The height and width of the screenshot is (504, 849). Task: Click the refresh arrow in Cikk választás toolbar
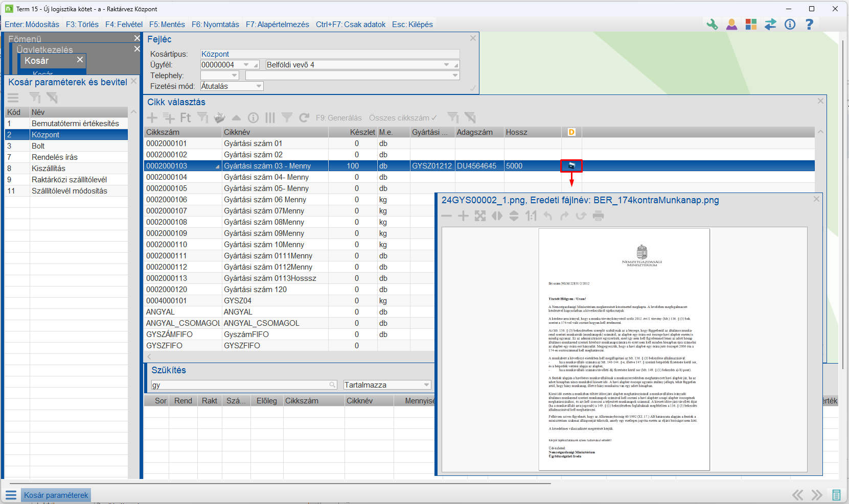point(304,118)
